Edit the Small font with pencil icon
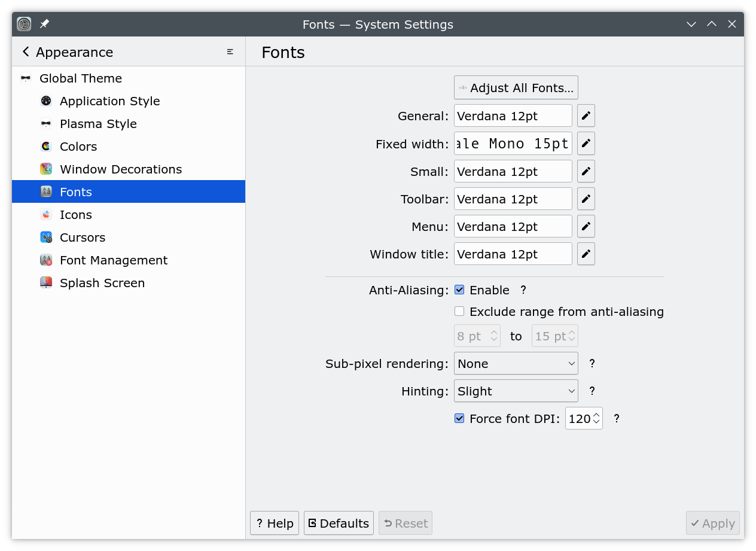The width and height of the screenshot is (756, 551). tap(586, 171)
